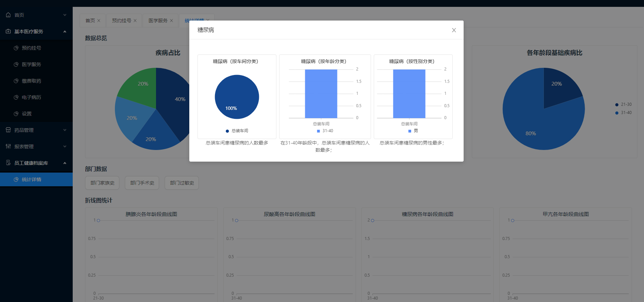
Task: Close the 医学服务 tab using its X
Action: pyautogui.click(x=171, y=21)
